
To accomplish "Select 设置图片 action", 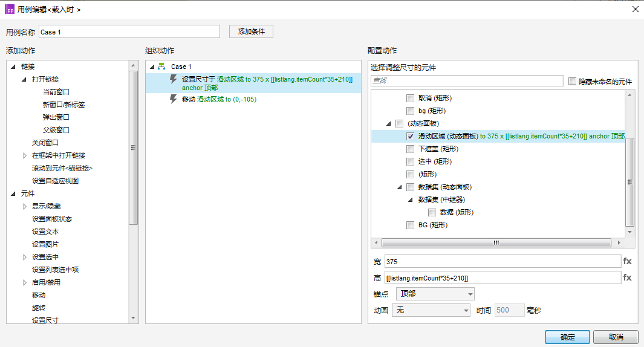I will 45,245.
